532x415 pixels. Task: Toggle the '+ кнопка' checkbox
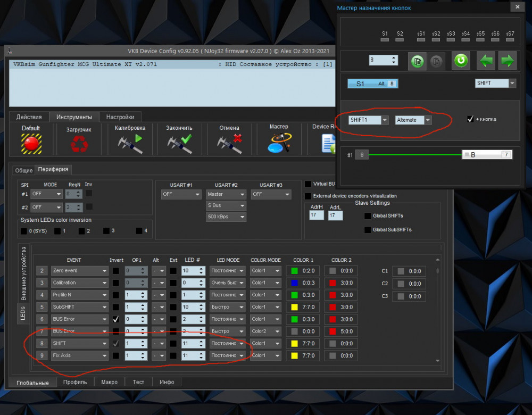pos(470,119)
